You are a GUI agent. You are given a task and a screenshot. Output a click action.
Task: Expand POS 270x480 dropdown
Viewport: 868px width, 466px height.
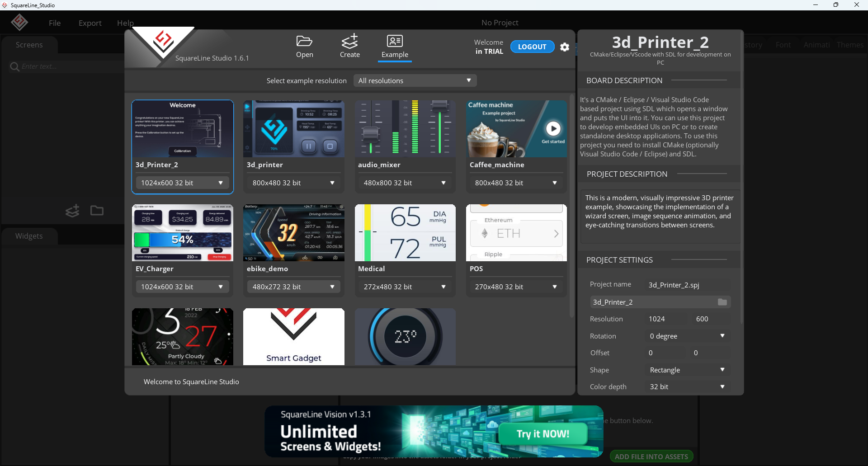[x=516, y=287]
